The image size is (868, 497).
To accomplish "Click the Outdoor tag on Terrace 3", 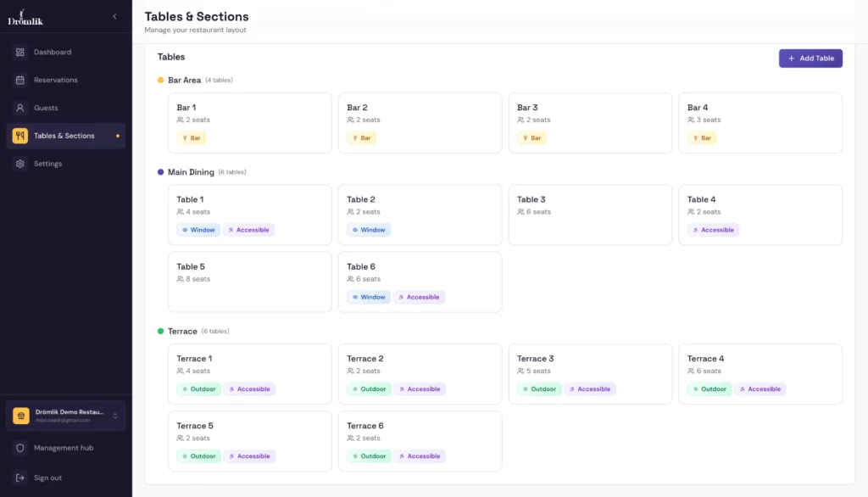I will pyautogui.click(x=539, y=389).
